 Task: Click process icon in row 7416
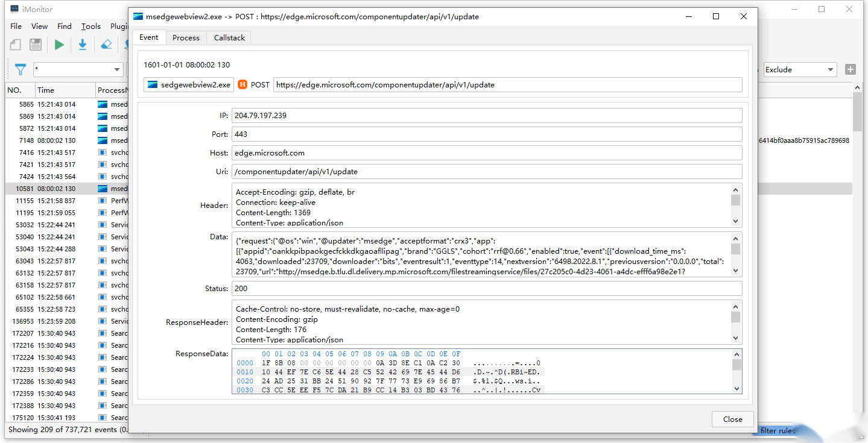(x=103, y=152)
